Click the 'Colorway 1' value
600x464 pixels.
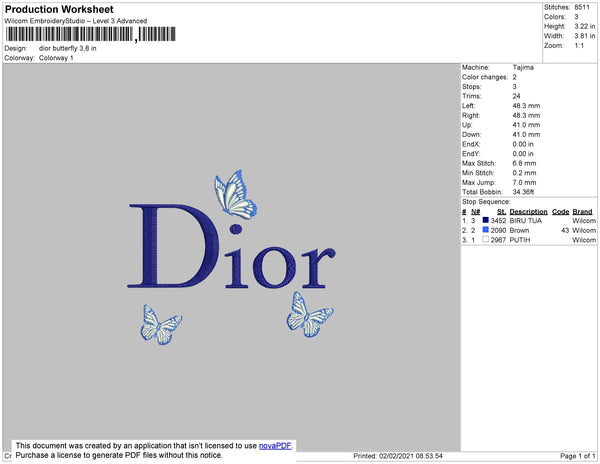pyautogui.click(x=56, y=58)
